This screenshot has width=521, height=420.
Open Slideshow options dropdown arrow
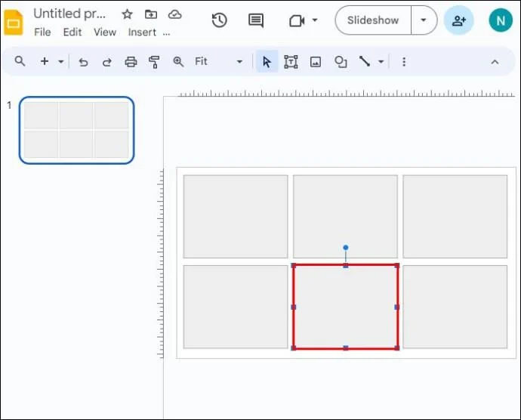coord(424,20)
